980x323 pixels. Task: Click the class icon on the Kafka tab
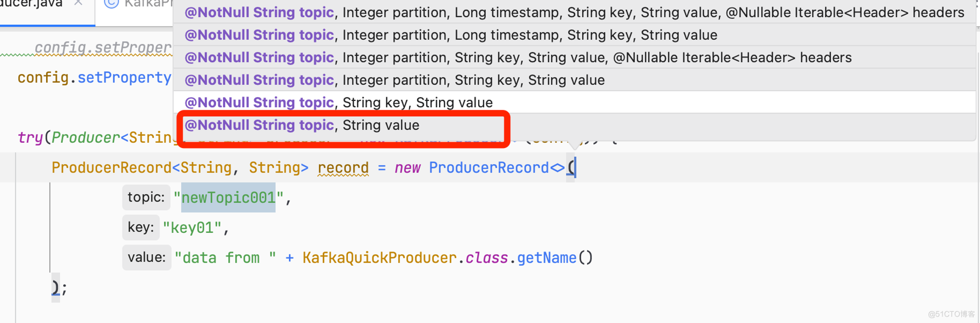(112, 3)
